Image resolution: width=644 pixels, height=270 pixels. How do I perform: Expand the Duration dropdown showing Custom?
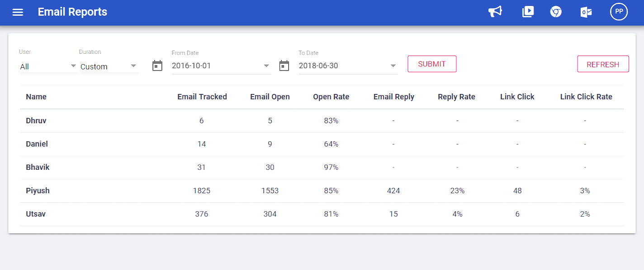[x=109, y=66]
